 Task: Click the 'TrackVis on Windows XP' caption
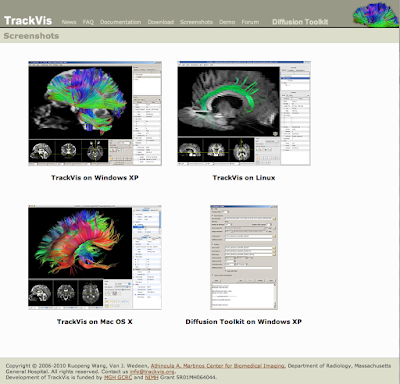pos(95,178)
